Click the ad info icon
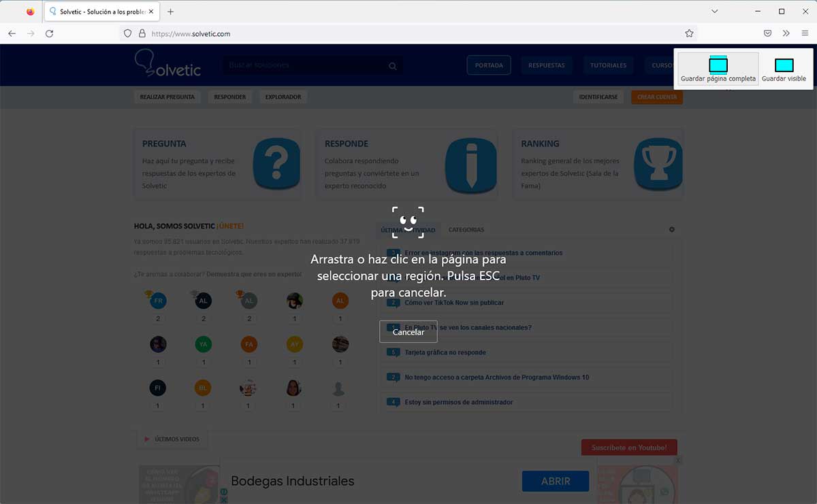The image size is (817, 504). (x=224, y=492)
